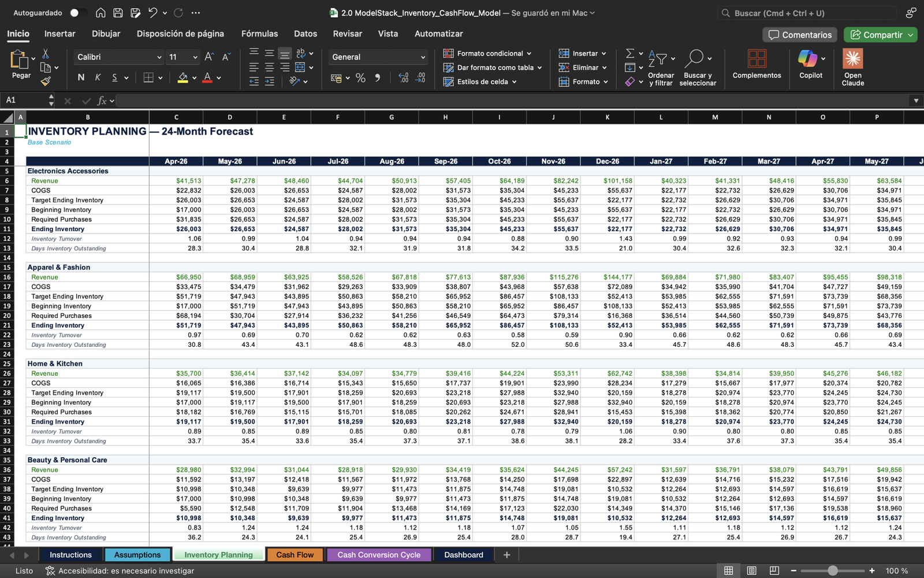Viewport: 924px width, 578px height.
Task: Click the Complementos add-ins icon
Action: coord(757,59)
